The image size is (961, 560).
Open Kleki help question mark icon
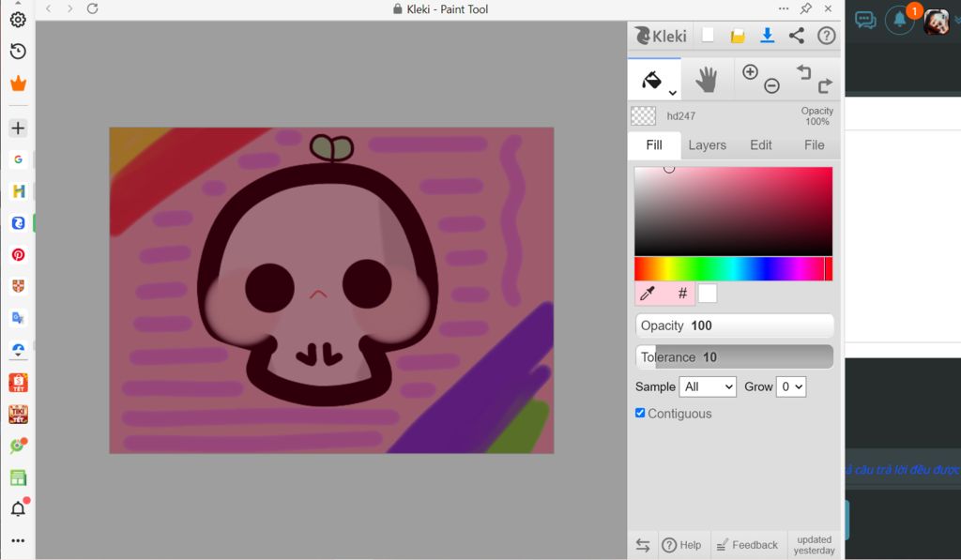(826, 36)
